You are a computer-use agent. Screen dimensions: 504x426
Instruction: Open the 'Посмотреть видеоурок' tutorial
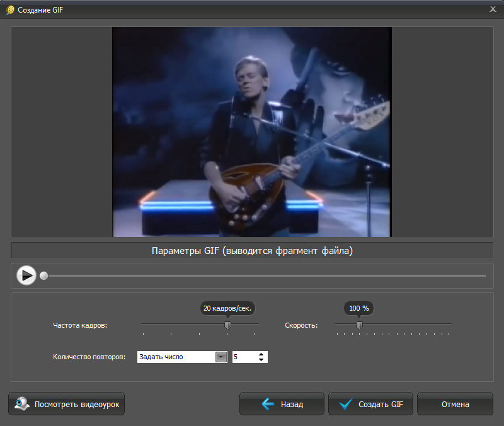67,404
